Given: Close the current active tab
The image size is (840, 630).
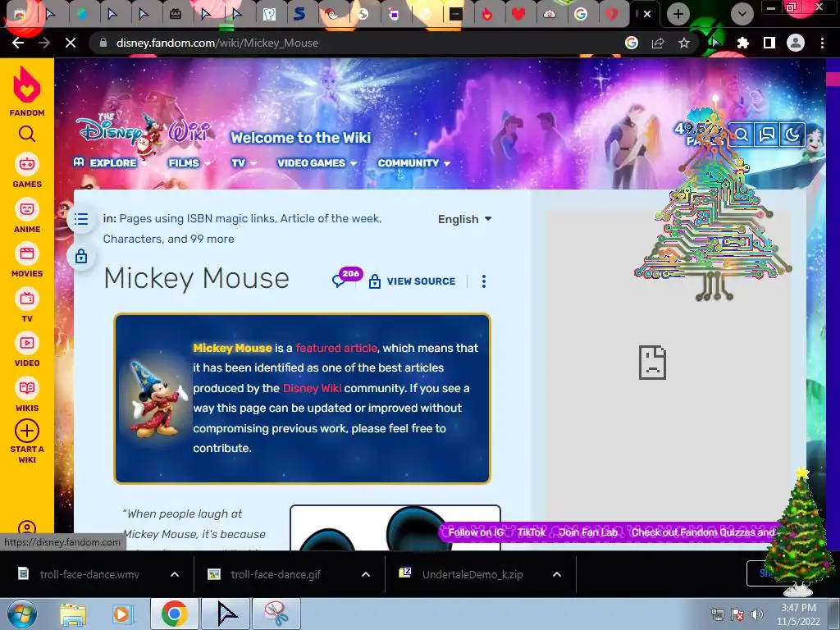Looking at the screenshot, I should point(647,15).
